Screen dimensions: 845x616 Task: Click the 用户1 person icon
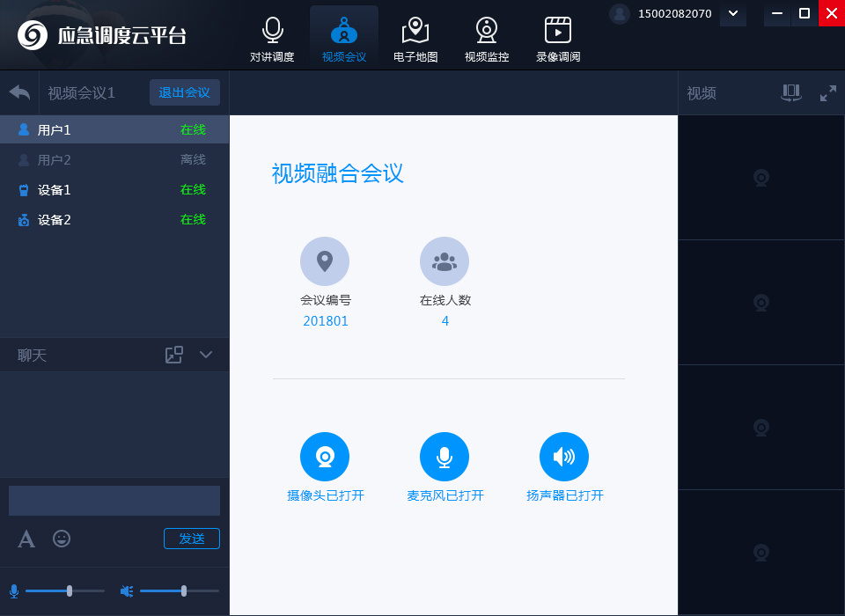pos(24,129)
